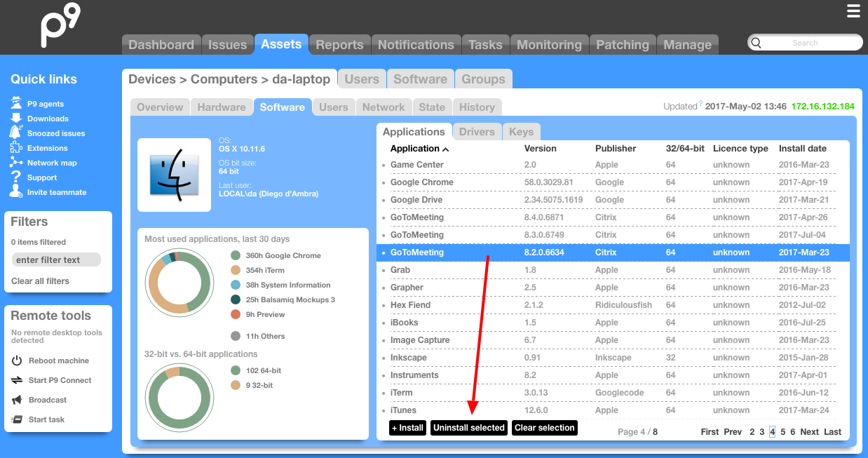Sort by Install date column header
This screenshot has height=458, width=868.
pos(803,149)
